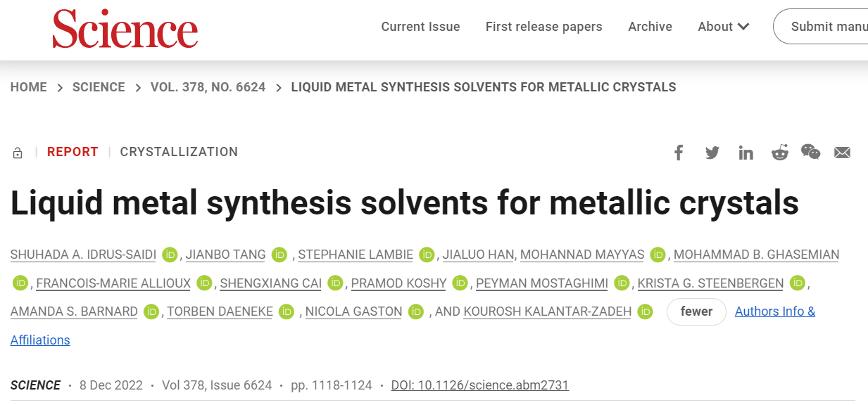Open Vol. 378, No. 6624 breadcrumb
This screenshot has height=405, width=868.
(208, 87)
